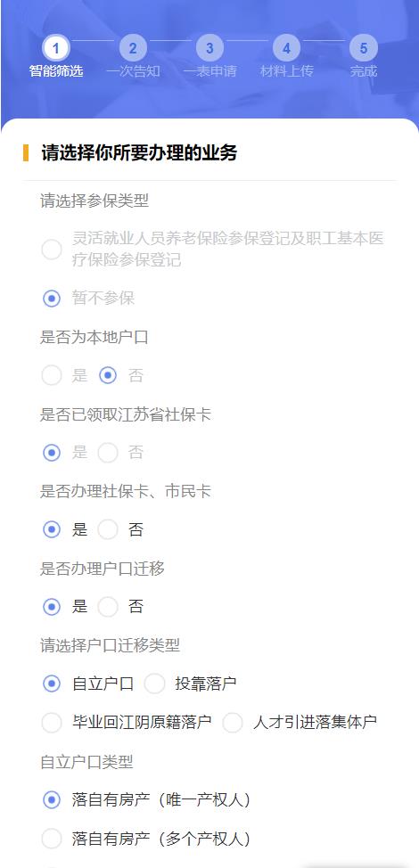Click step 1 circle 智能筛选
Image resolution: width=419 pixels, height=868 pixels.
coord(55,48)
